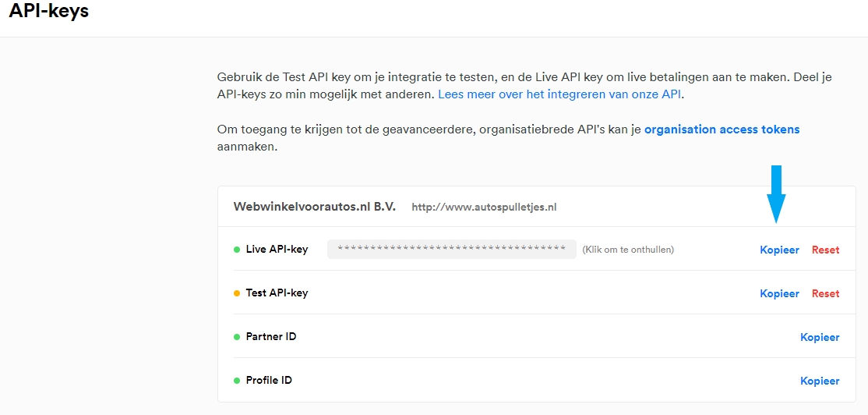Select the Partner ID row label

pos(270,337)
